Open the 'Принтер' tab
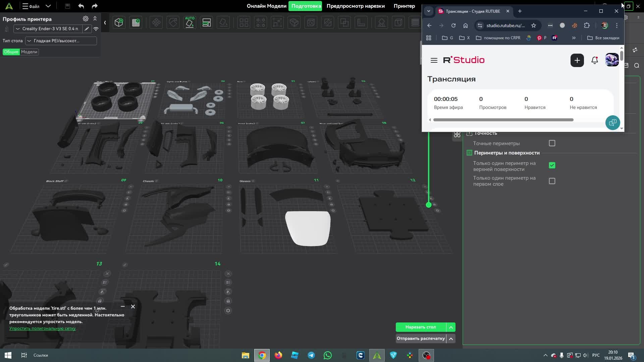The height and width of the screenshot is (362, 644). point(405,6)
